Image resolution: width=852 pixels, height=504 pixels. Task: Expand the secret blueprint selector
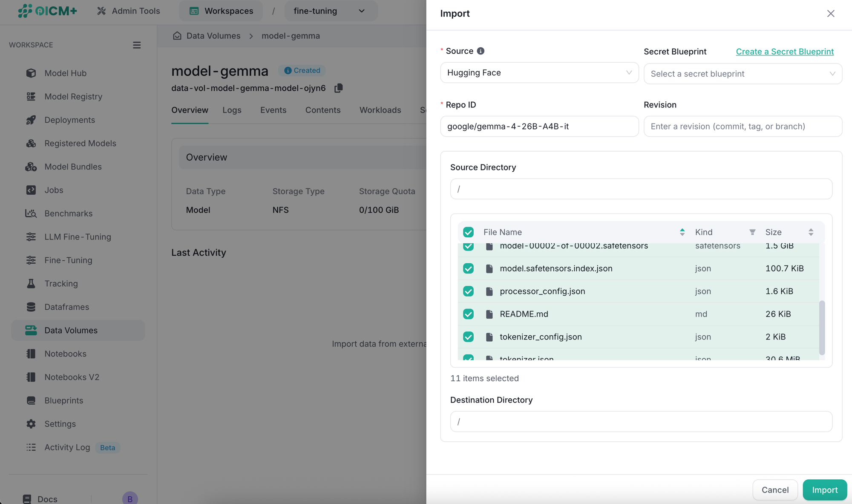(x=743, y=74)
